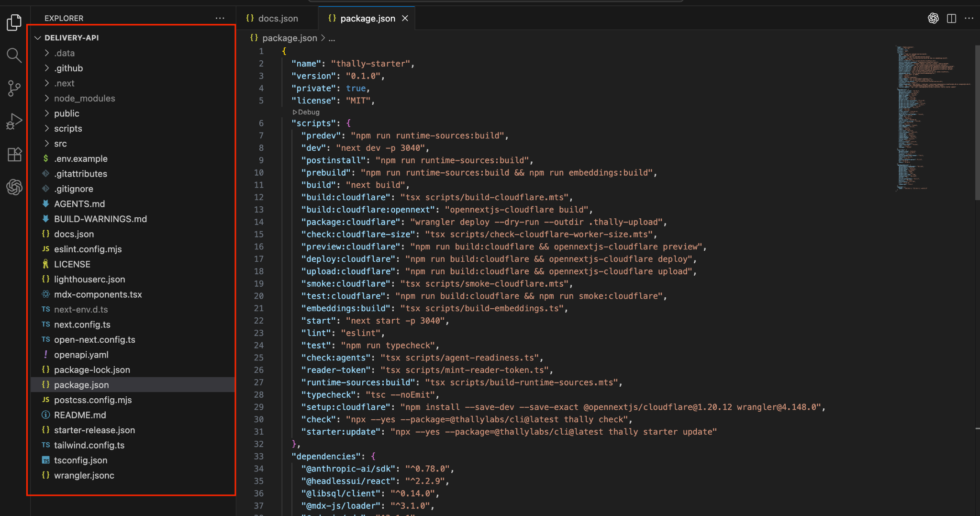Expand the src folder
Viewport: 980px width, 516px height.
(46, 144)
